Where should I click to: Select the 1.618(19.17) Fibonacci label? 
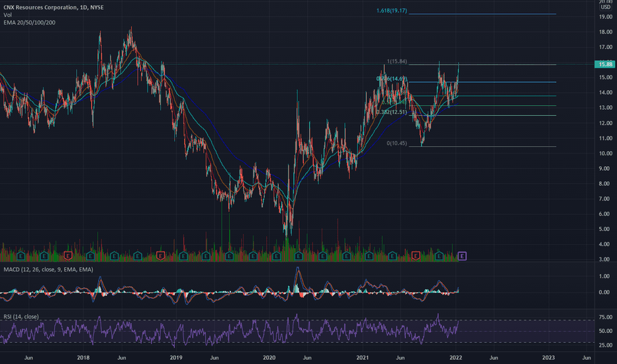pyautogui.click(x=391, y=11)
